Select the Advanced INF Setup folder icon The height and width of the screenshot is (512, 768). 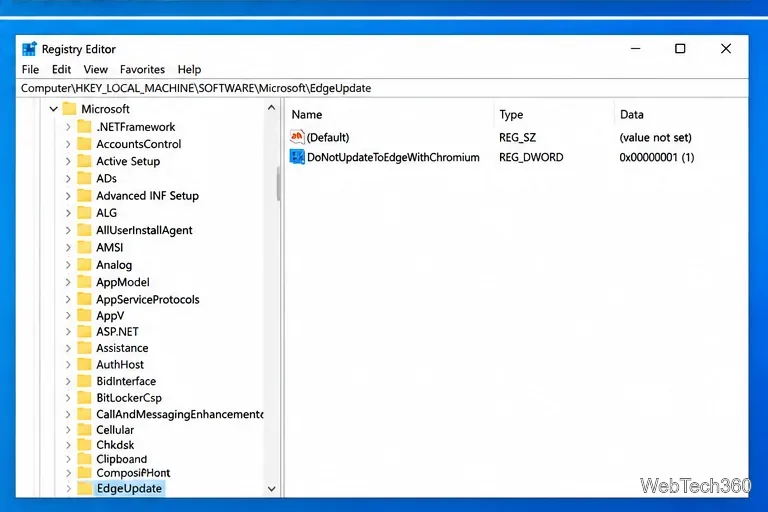pyautogui.click(x=84, y=195)
